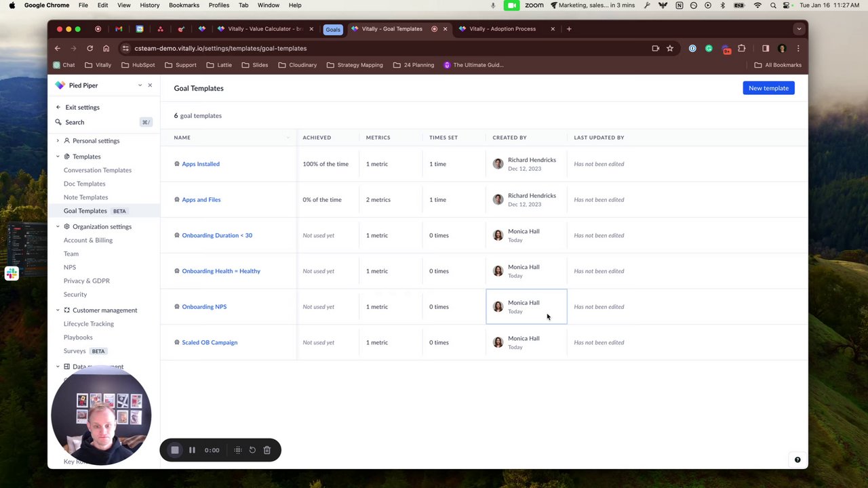Image resolution: width=868 pixels, height=488 pixels.
Task: Open the Onboarding NPS template
Action: click(x=204, y=307)
